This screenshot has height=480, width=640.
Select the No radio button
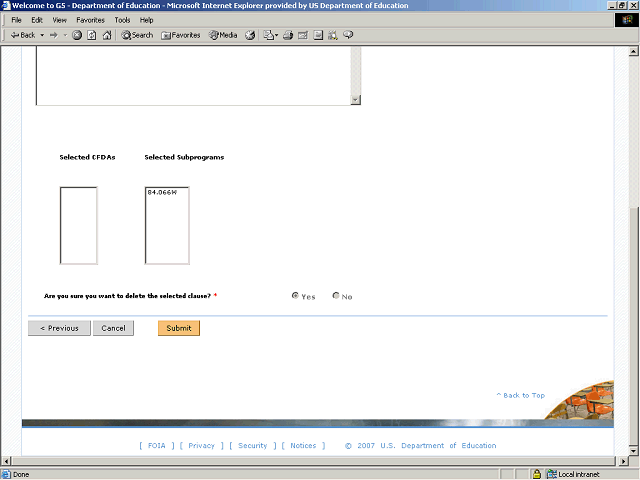tap(336, 296)
